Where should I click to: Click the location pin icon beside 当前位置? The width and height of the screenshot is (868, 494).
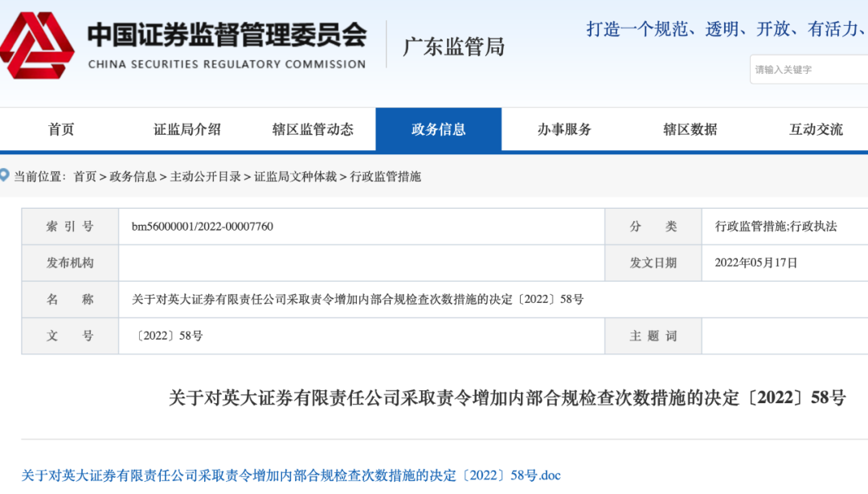[x=5, y=175]
